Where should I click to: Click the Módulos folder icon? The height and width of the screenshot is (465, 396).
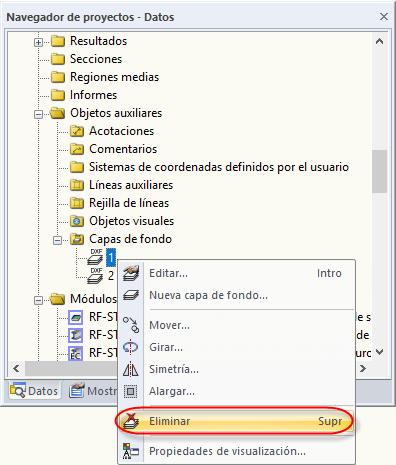pyautogui.click(x=58, y=299)
